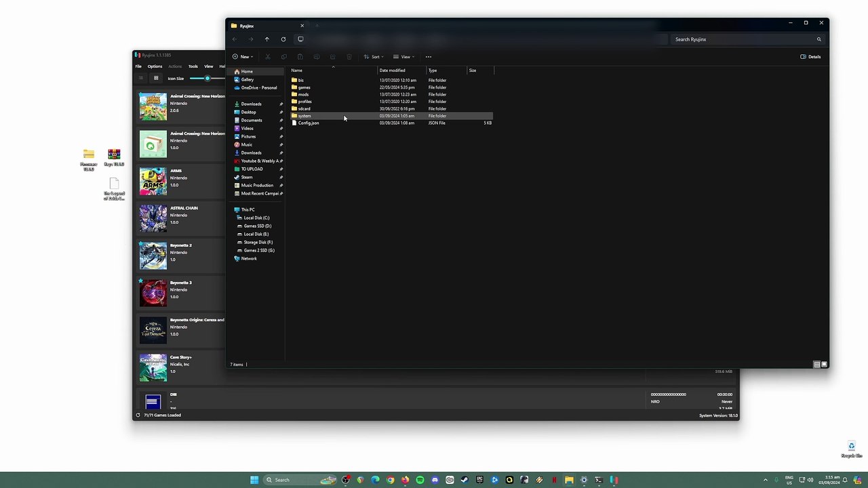Image resolution: width=868 pixels, height=488 pixels.
Task: Click the Search Ryujinx box in Explorer
Action: [749, 39]
